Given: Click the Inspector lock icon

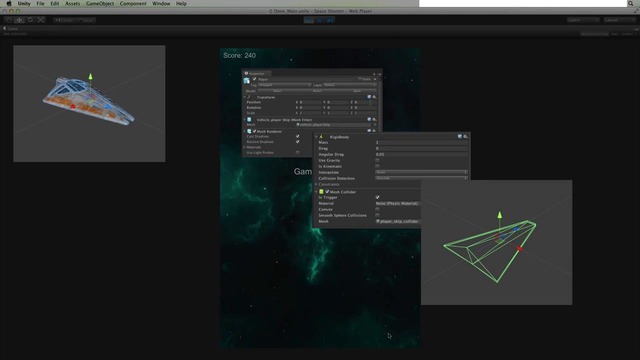Looking at the screenshot, I should (x=374, y=74).
